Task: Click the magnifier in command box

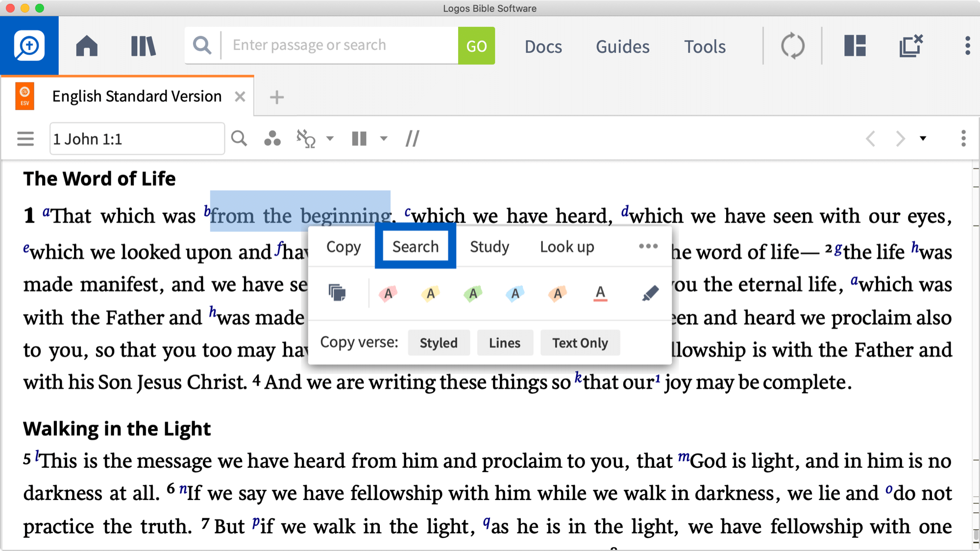Action: pos(202,46)
